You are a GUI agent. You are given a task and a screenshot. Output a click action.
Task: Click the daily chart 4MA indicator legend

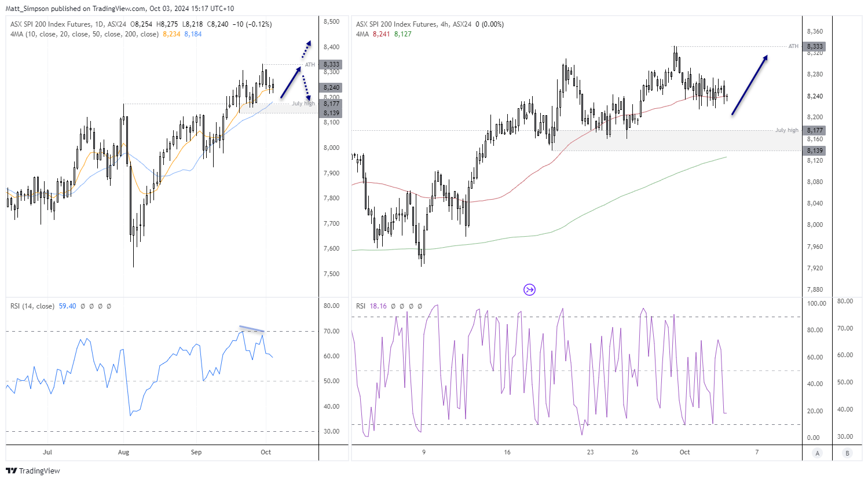85,34
